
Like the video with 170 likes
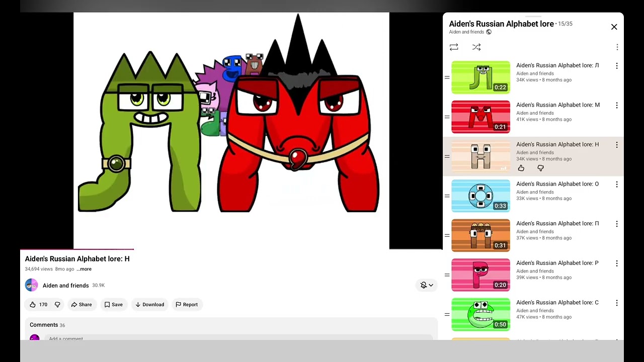coord(38,305)
